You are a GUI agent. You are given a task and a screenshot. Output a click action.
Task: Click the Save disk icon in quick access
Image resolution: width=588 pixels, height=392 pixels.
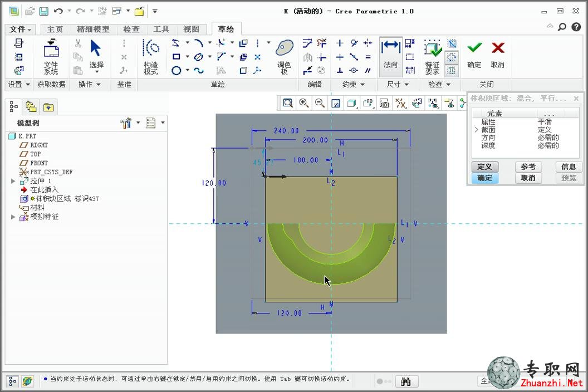(44, 11)
